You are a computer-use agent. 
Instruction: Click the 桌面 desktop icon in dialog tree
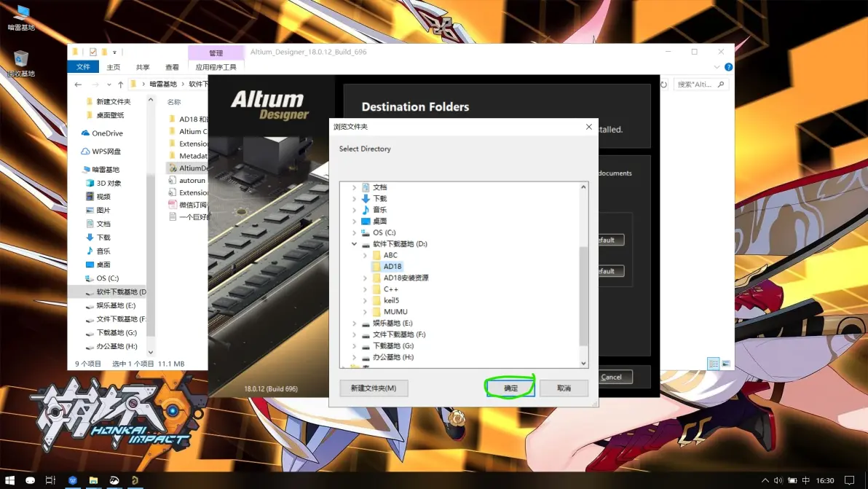366,221
